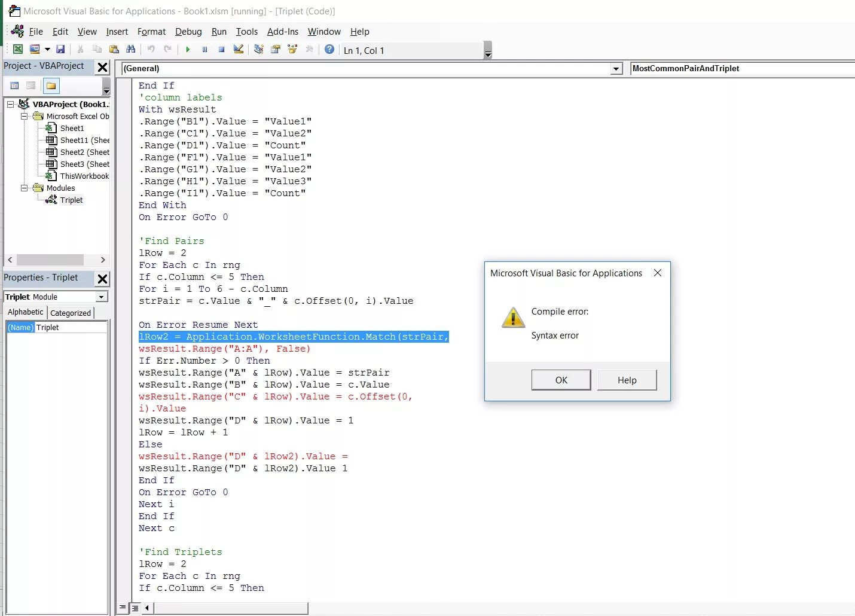Open the View menu
Image resolution: width=855 pixels, height=616 pixels.
point(87,32)
